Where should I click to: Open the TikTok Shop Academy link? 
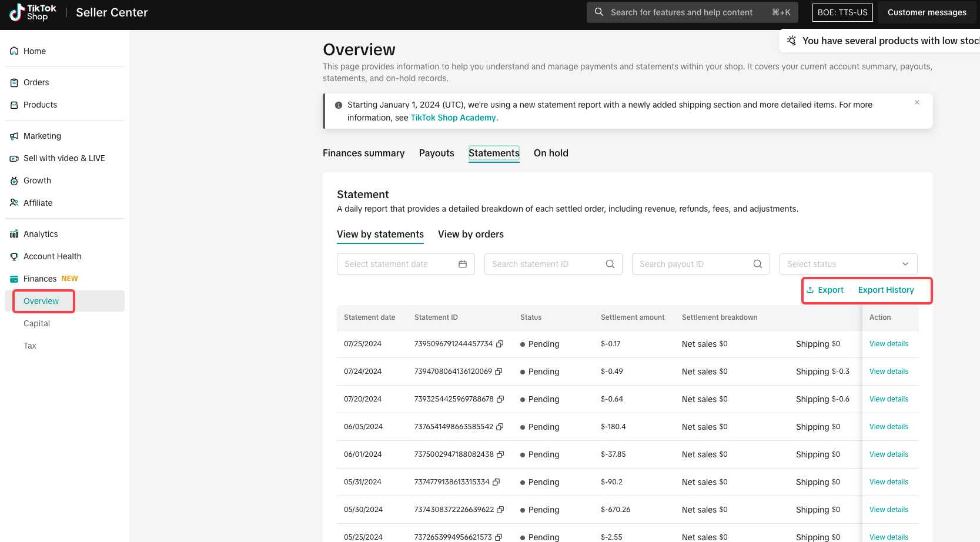[453, 118]
